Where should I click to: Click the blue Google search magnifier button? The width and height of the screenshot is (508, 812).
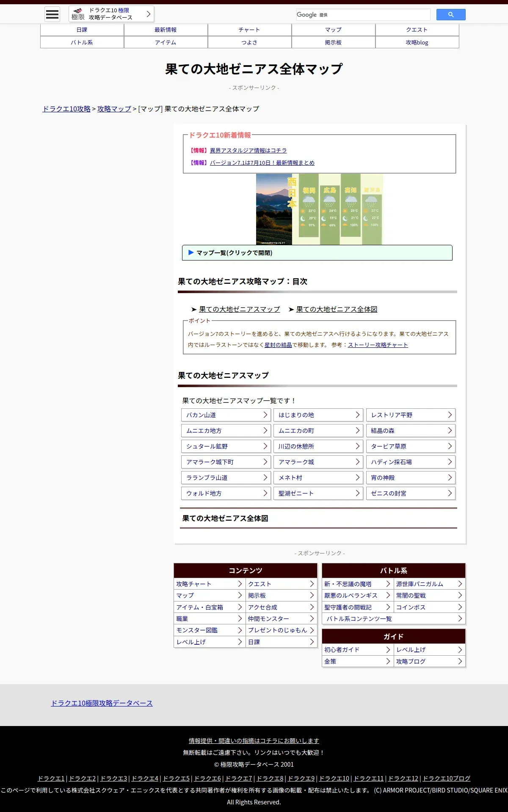[451, 14]
